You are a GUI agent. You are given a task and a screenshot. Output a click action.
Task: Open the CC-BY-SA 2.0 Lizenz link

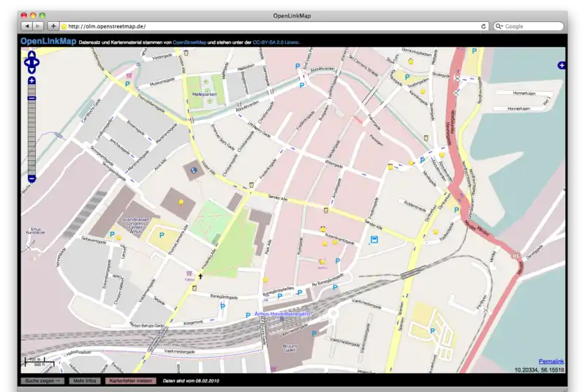(275, 43)
